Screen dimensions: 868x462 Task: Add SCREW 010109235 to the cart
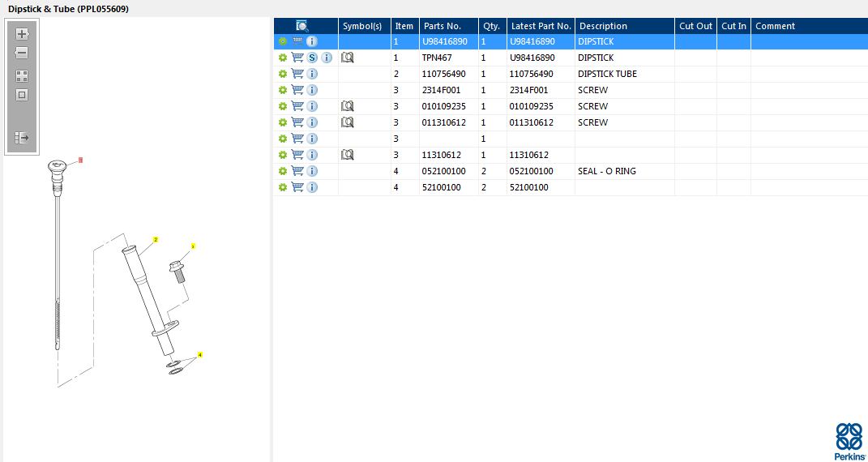[x=297, y=106]
